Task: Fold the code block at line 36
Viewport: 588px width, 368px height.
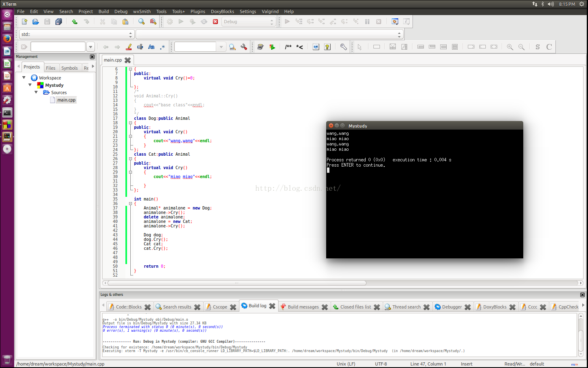Action: [x=130, y=203]
